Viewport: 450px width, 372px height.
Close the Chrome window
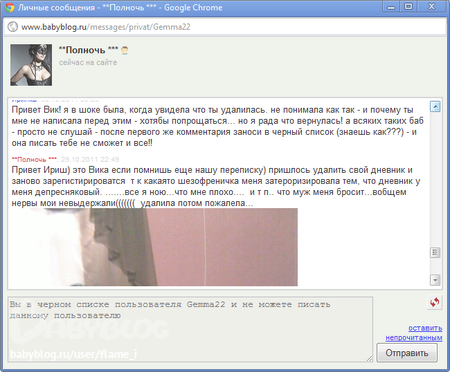[x=432, y=7]
